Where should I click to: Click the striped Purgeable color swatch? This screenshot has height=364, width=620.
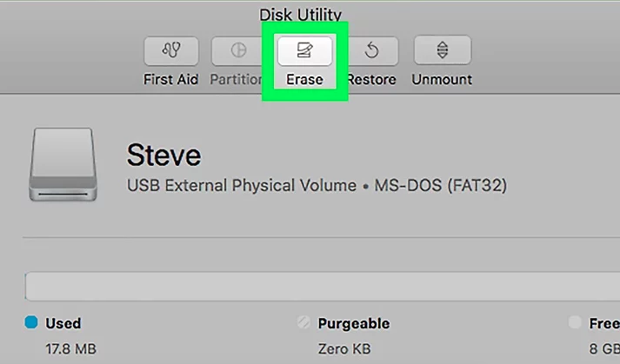[x=303, y=322]
